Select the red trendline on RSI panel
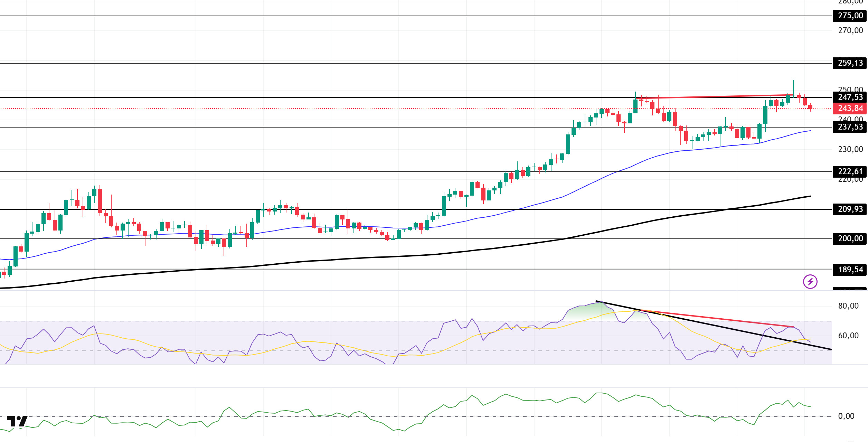The width and height of the screenshot is (868, 442). [717, 319]
